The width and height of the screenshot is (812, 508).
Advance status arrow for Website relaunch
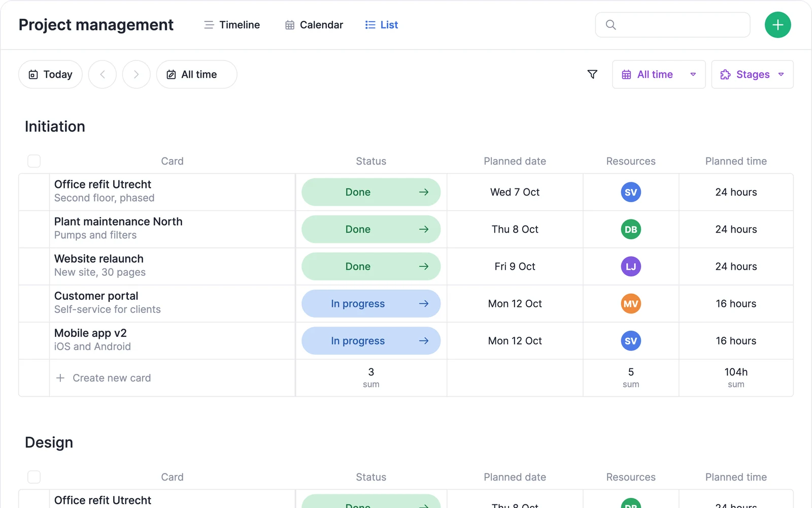point(424,266)
